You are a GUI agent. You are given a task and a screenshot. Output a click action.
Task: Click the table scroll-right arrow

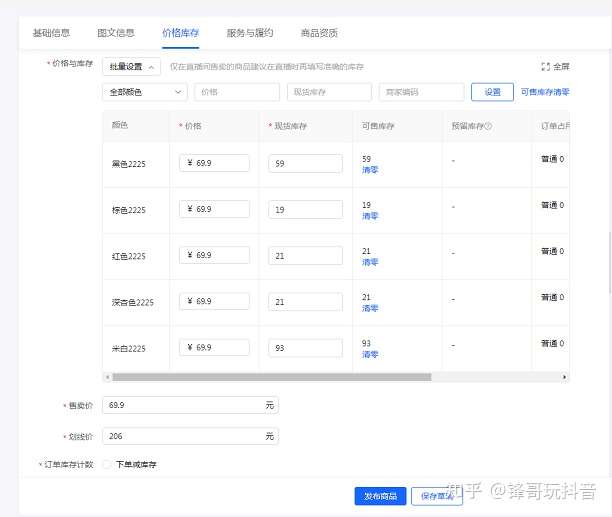pyautogui.click(x=564, y=377)
